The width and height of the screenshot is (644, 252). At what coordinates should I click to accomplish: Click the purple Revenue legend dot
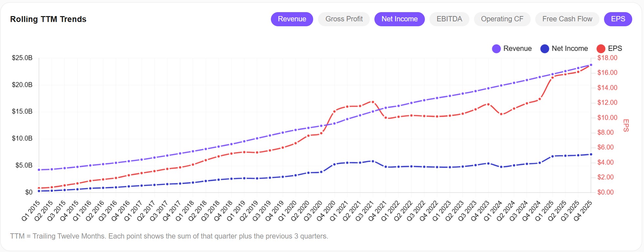pyautogui.click(x=496, y=48)
